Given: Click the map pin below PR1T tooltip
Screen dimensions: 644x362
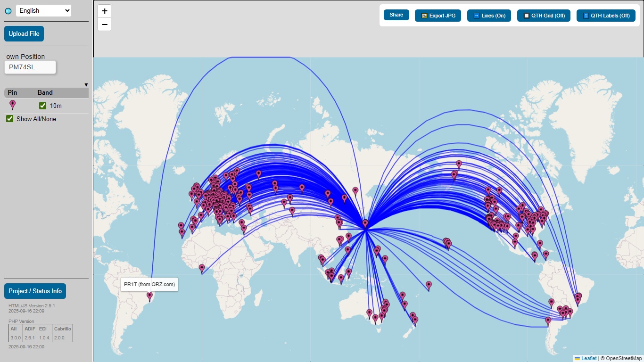Looking at the screenshot, I should [x=150, y=296].
